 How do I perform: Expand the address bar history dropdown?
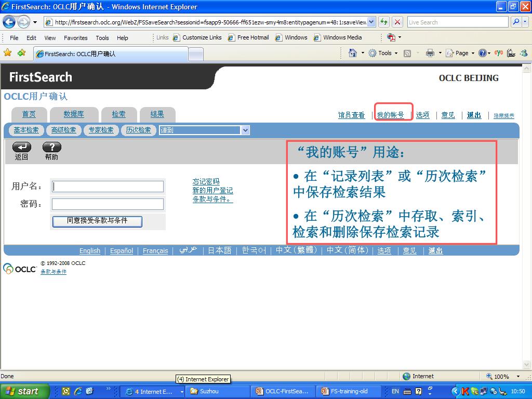[371, 22]
